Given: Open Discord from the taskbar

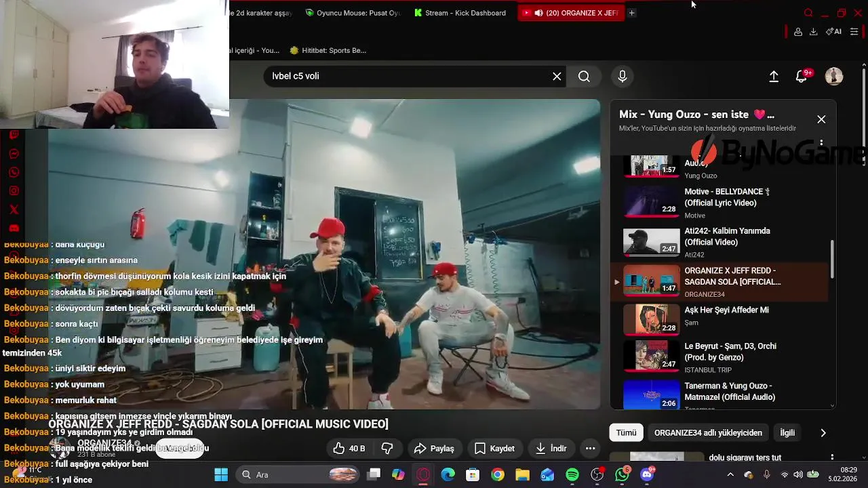Looking at the screenshot, I should click(647, 474).
